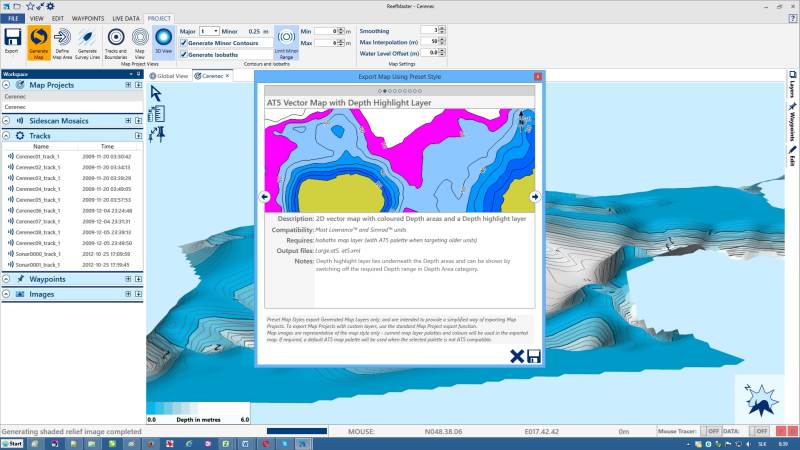The image size is (800, 450).
Task: Switch to the Global View tab
Action: [169, 75]
